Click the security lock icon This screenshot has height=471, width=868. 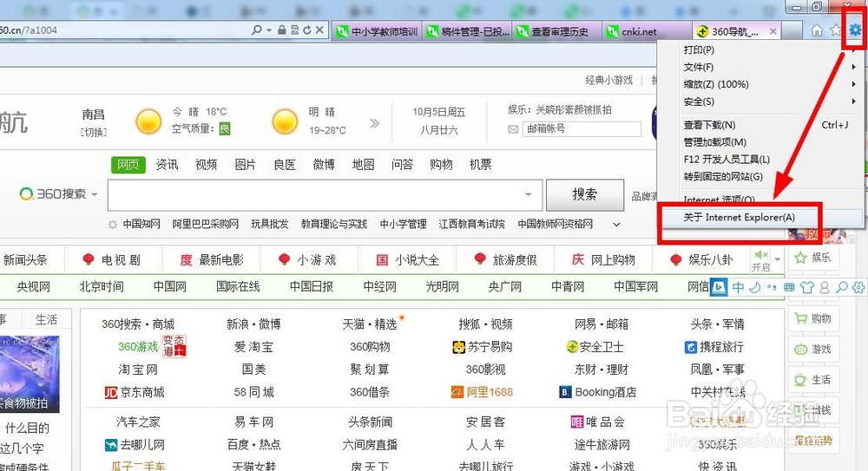(x=282, y=29)
